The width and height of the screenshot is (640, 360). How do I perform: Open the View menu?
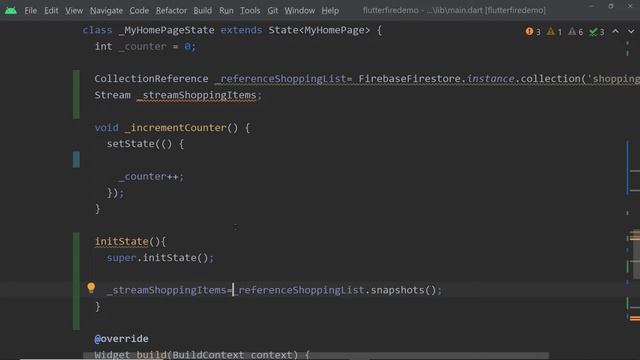tap(74, 11)
